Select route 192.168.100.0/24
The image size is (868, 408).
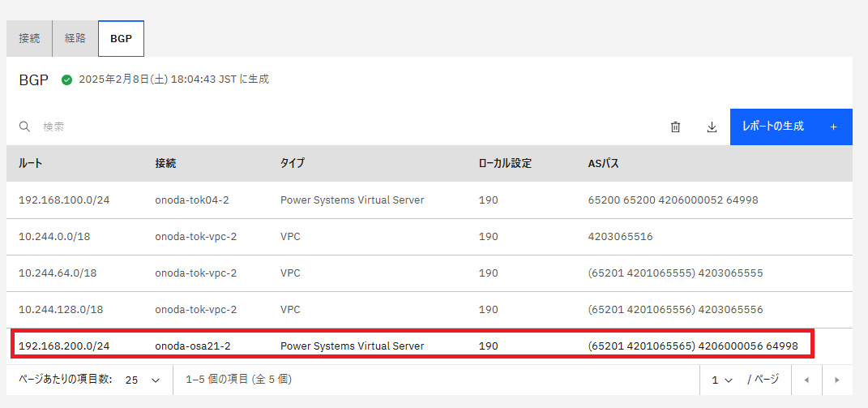point(64,200)
